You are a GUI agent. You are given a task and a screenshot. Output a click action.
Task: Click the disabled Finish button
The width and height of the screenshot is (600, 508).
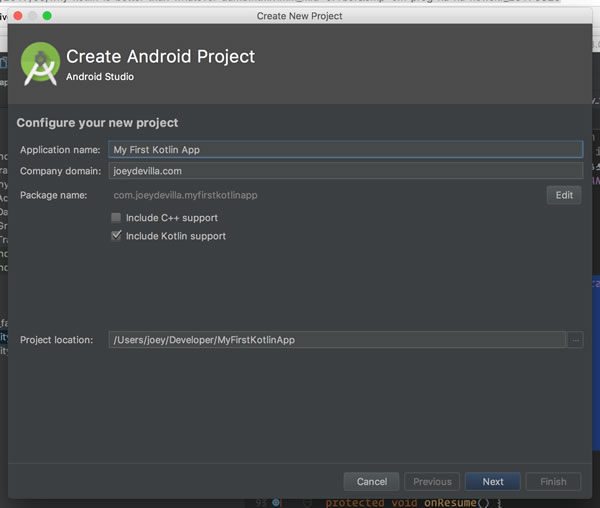[553, 481]
